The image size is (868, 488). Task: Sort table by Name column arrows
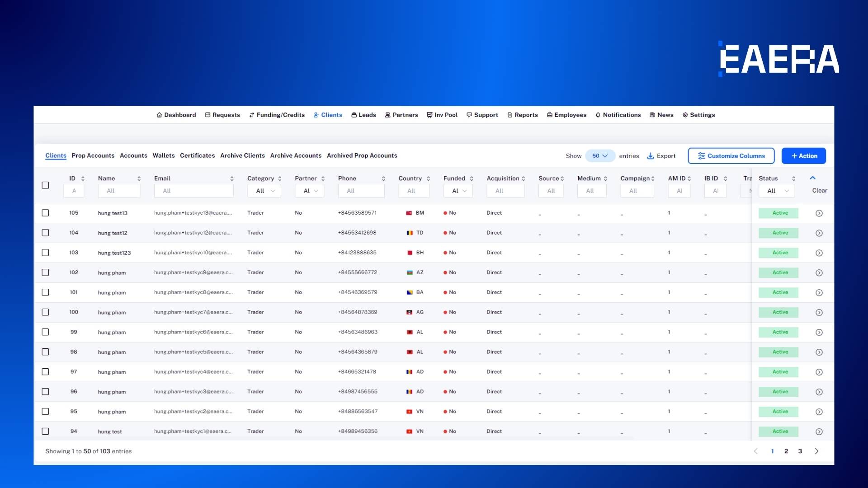[139, 179]
